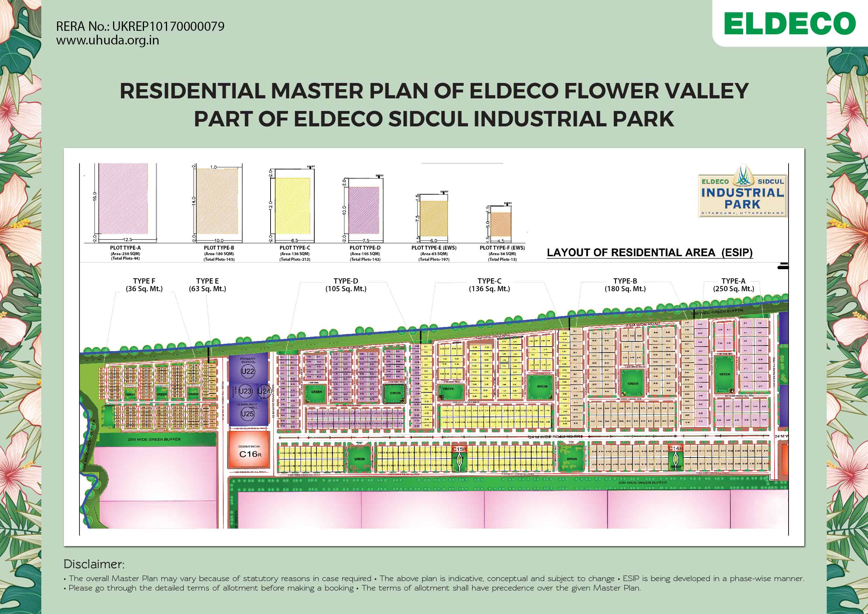The height and width of the screenshot is (614, 868).
Task: Click the PLOT TYPE-E (EWS) legend label
Action: 434,248
